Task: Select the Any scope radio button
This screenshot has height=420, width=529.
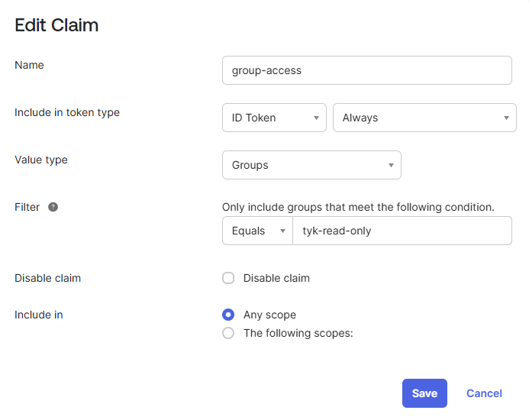Action: (228, 315)
